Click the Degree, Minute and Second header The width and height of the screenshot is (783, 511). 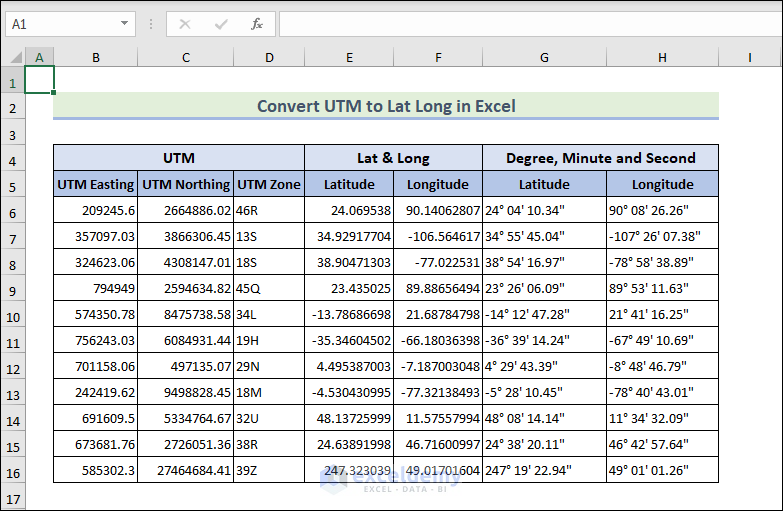pos(600,158)
